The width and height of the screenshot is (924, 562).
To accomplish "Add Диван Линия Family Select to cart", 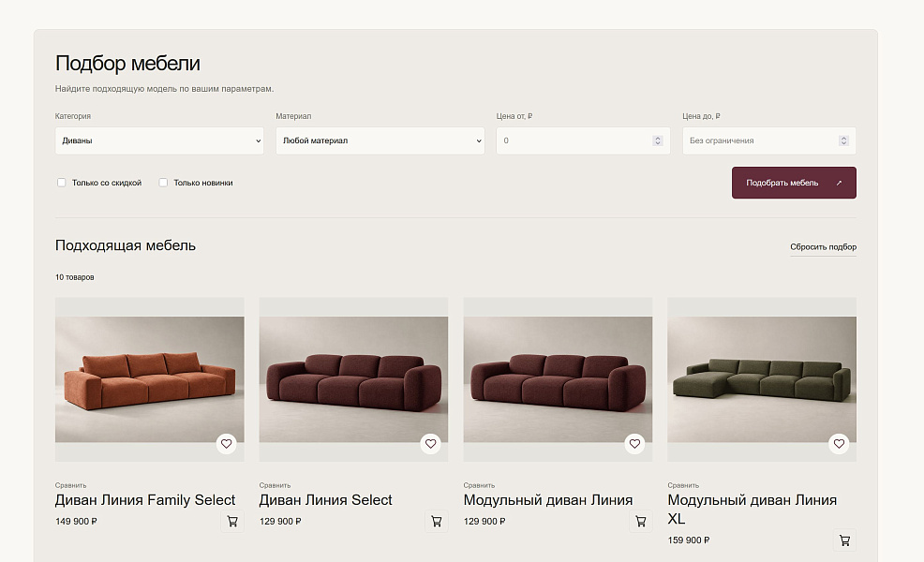I will click(x=232, y=522).
